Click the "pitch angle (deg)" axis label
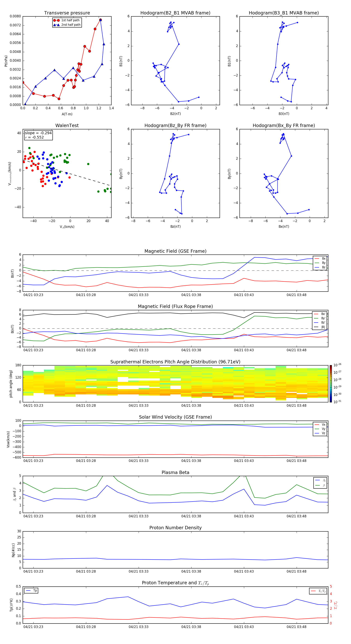The height and width of the screenshot is (644, 351). click(11, 384)
